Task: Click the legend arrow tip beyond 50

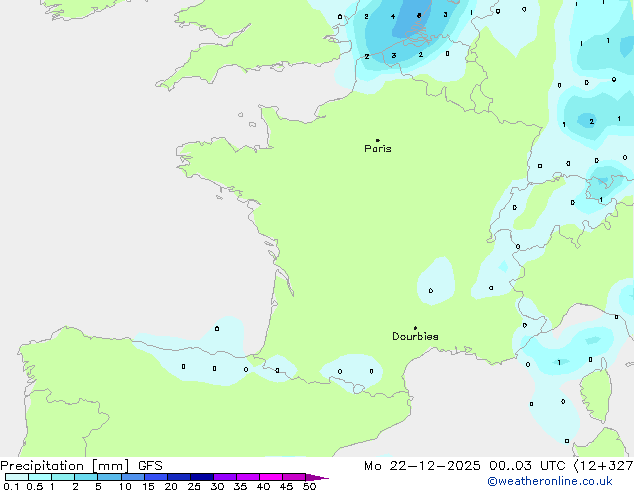Action: [317, 477]
